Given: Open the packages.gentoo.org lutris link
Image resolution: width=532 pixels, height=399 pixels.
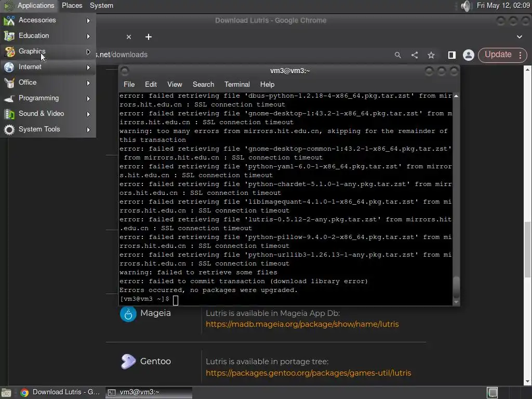Looking at the screenshot, I should click(308, 373).
